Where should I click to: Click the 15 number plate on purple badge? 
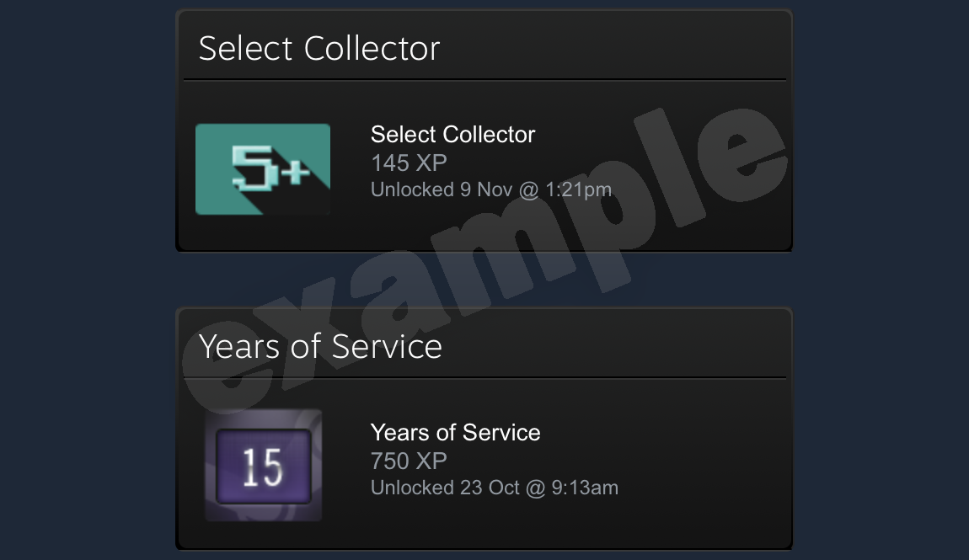click(x=263, y=467)
